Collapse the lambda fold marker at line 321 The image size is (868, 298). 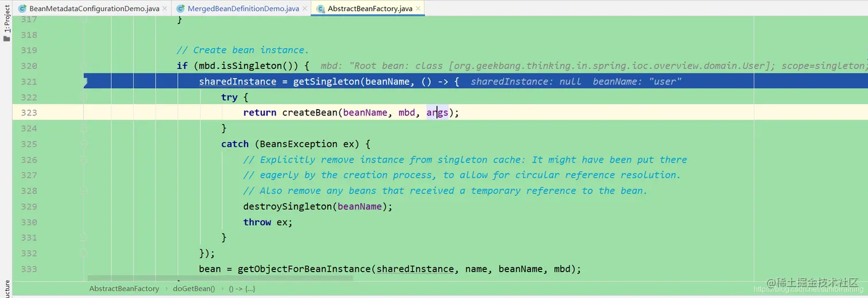tap(85, 82)
